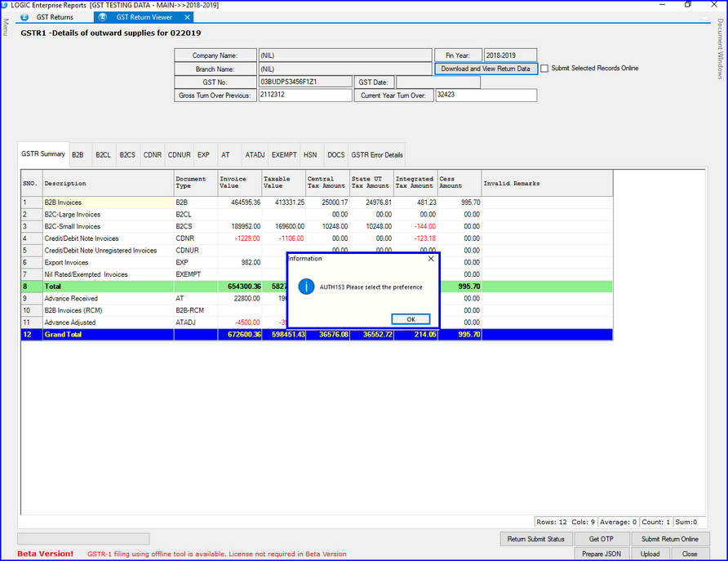Select the Credit/Debit Note Invoices row
This screenshot has height=561, width=728.
coord(317,238)
